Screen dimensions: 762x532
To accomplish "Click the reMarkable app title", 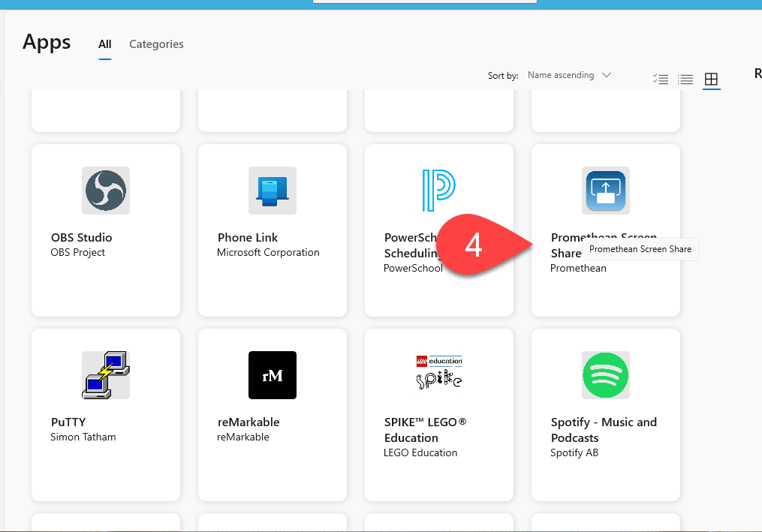I will click(x=248, y=422).
